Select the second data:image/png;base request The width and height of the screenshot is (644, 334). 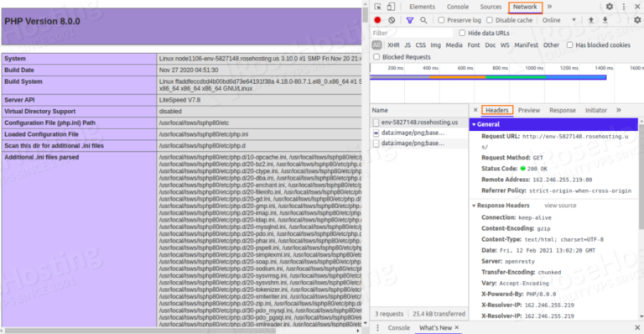[x=419, y=143]
